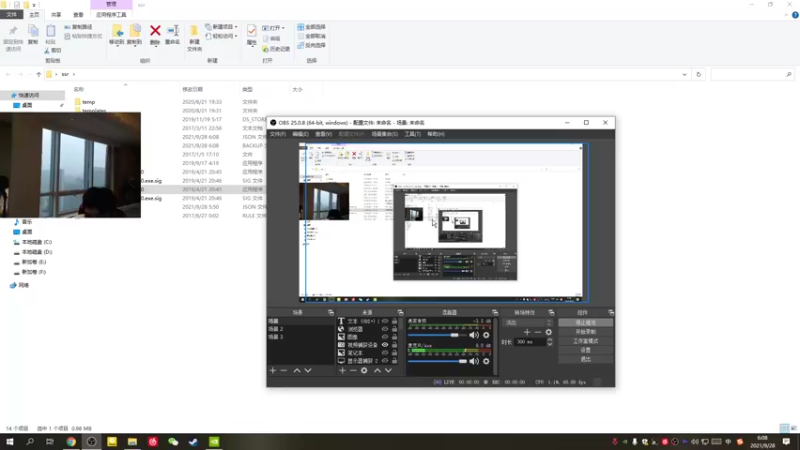Adjust the Mic/Aux volume slider
Screen dimensions: 800x450
[x=437, y=361]
